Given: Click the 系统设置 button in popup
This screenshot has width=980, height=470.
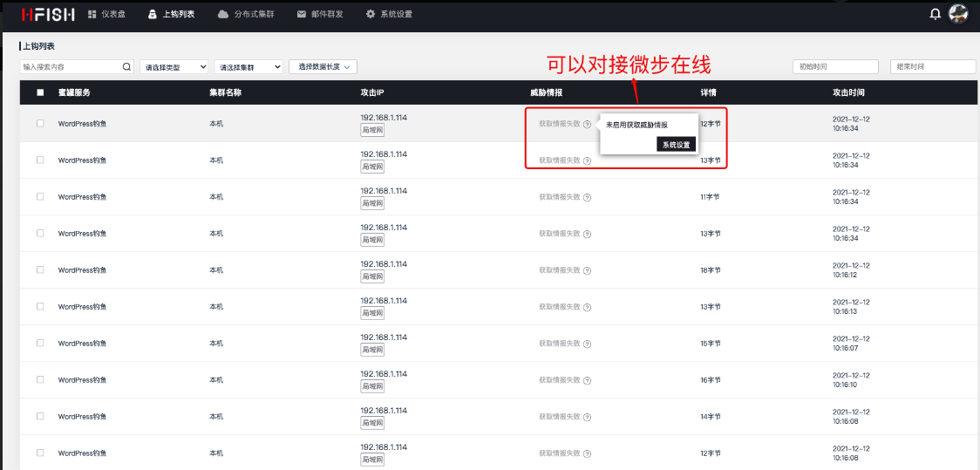Looking at the screenshot, I should click(677, 145).
